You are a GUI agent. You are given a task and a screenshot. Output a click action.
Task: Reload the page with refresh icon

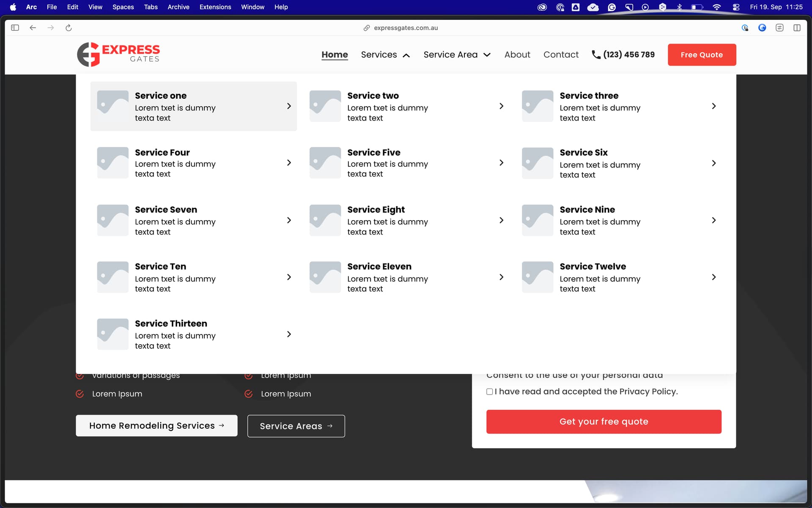pyautogui.click(x=69, y=28)
